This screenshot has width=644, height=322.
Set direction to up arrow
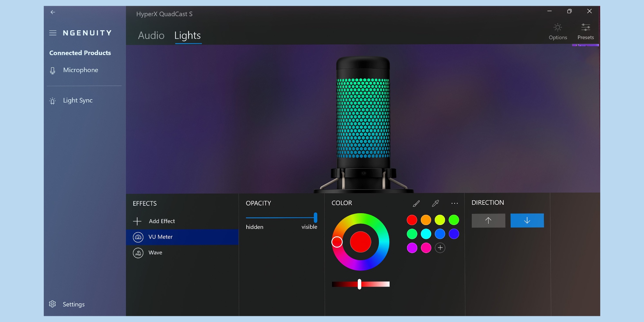click(x=488, y=221)
